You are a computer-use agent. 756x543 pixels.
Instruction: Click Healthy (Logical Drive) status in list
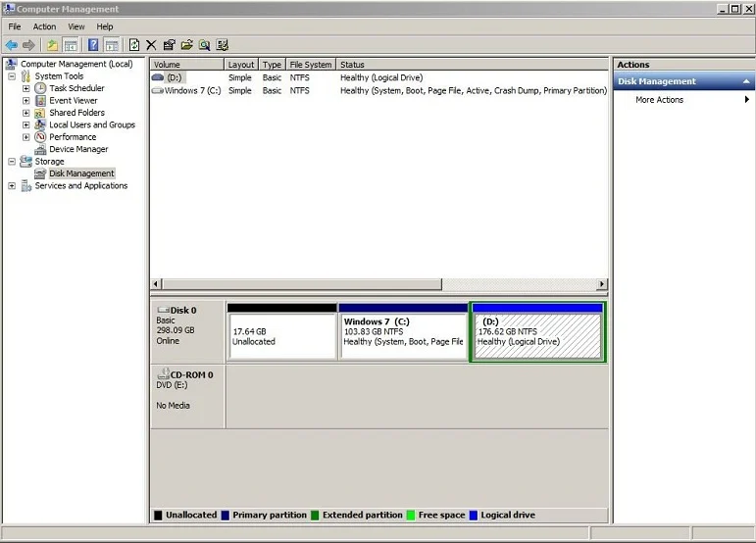pyautogui.click(x=381, y=77)
